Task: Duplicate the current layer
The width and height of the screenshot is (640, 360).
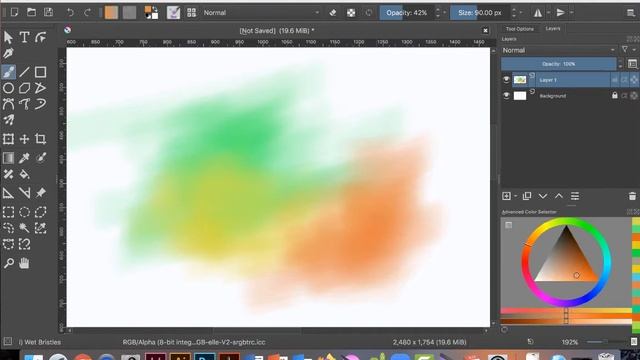Action: point(527,196)
